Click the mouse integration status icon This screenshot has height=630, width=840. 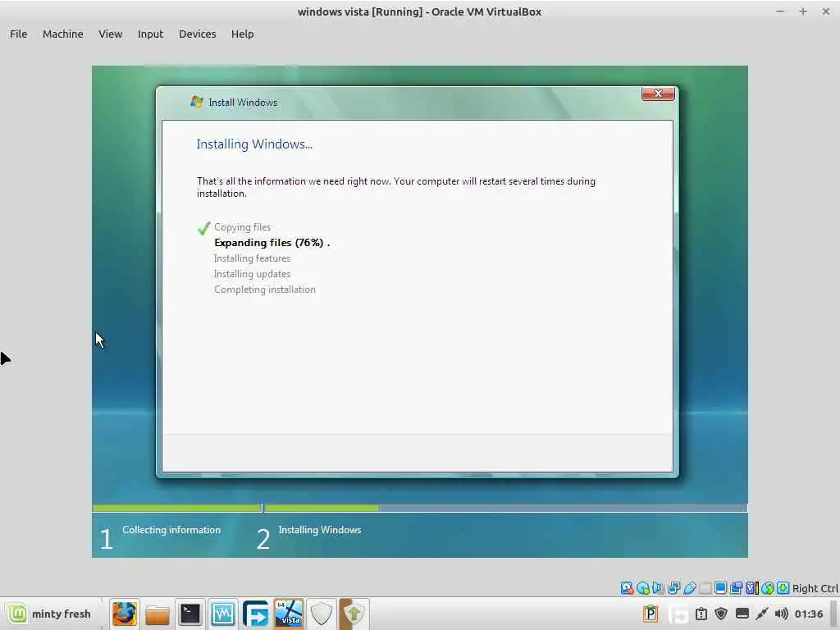[x=768, y=588]
